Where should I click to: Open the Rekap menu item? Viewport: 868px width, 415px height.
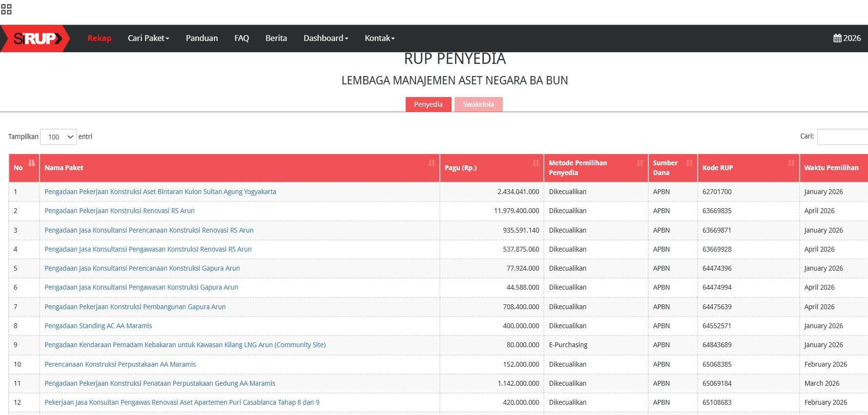pos(99,38)
